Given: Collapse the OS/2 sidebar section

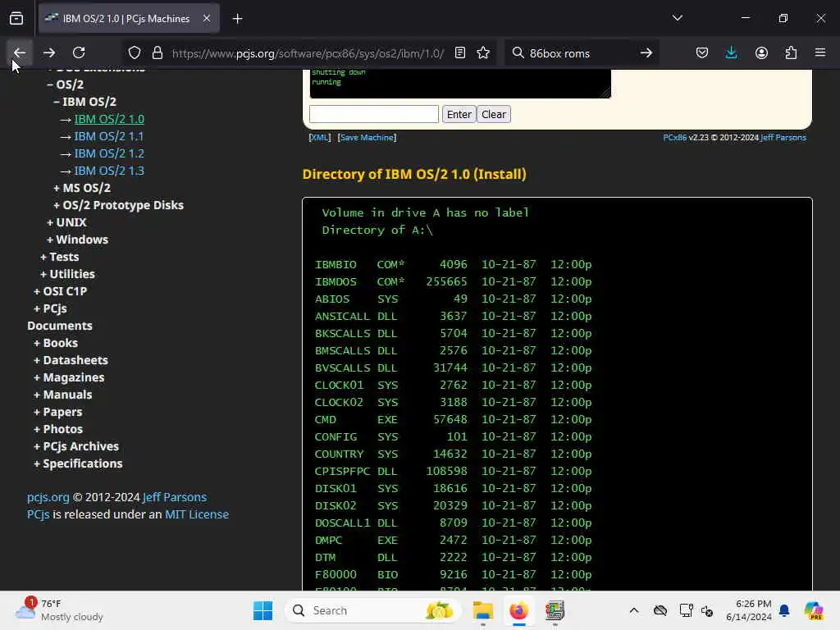Looking at the screenshot, I should click(x=66, y=84).
